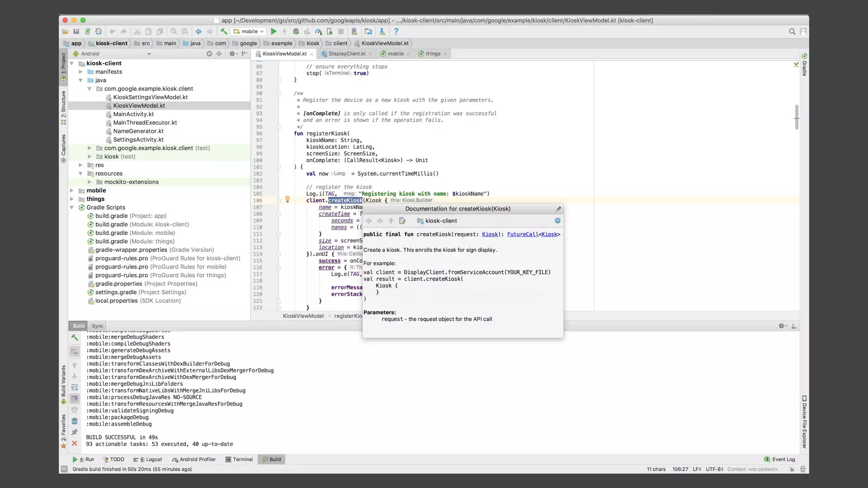Toggle the 1: Project tool window
The height and width of the screenshot is (488, 868).
coord(64,64)
